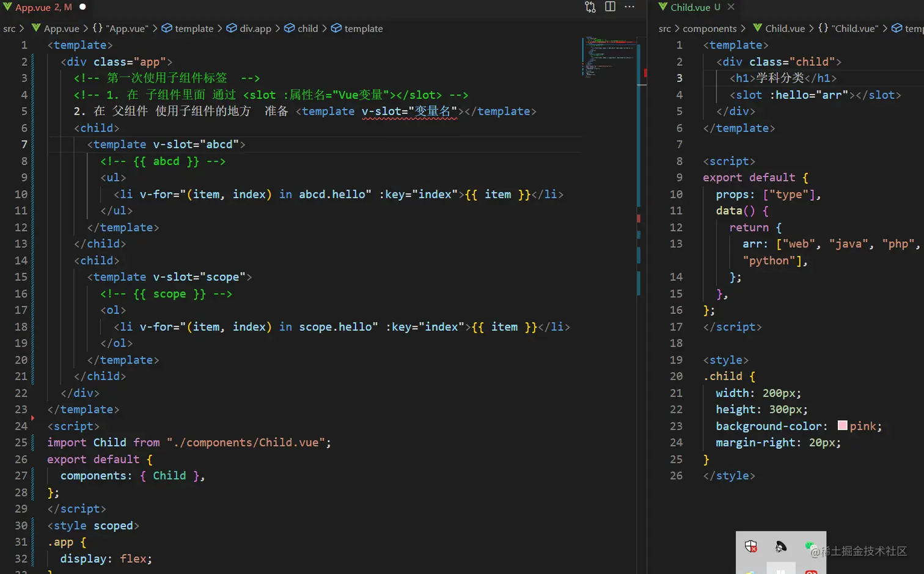Click the topmost red error marker in the App.vue scrollbar
The height and width of the screenshot is (574, 924).
coord(645,73)
